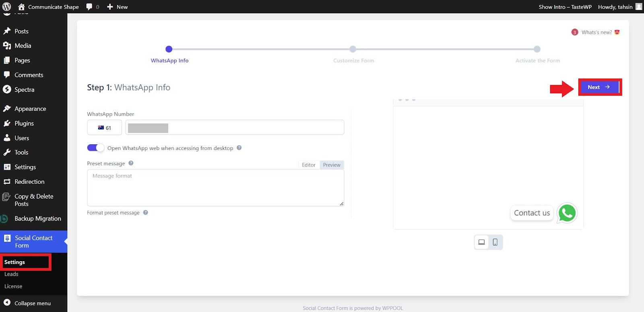644x312 pixels.
Task: Click the Contact us preview button
Action: click(x=532, y=213)
